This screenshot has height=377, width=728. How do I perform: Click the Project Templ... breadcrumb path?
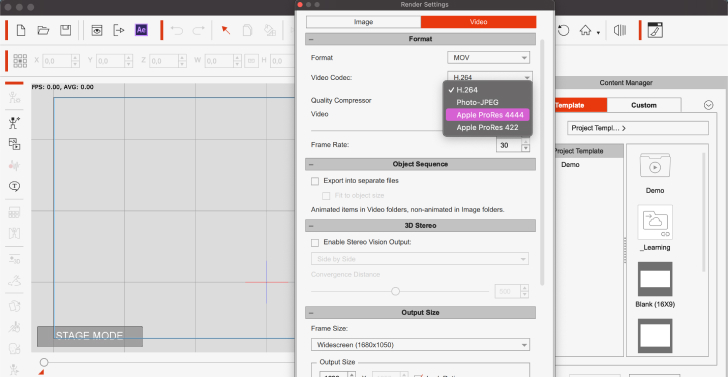pos(638,128)
